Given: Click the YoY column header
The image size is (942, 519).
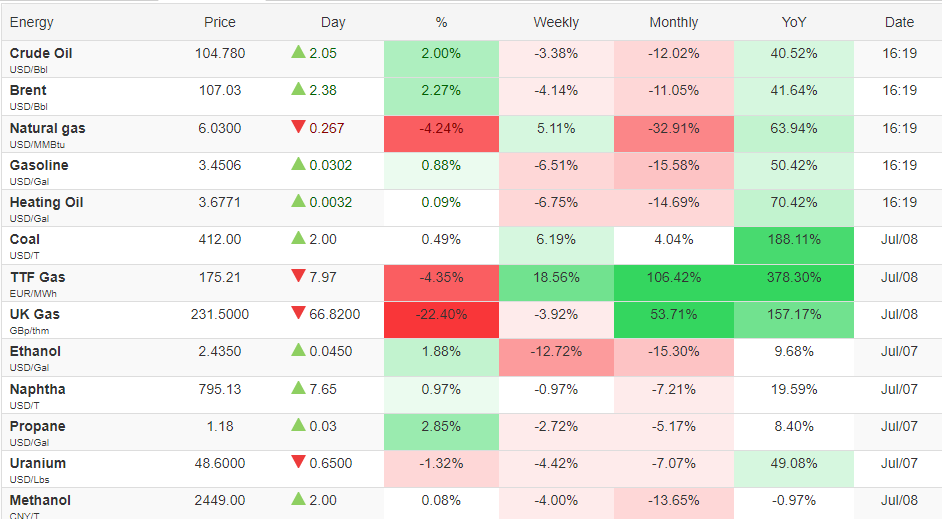Looking at the screenshot, I should click(x=794, y=22).
